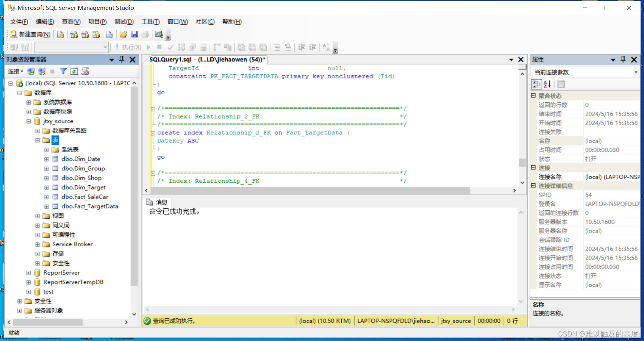Click the Analysis Services DMX Query icon
Screen dimensions: 644x341
pyautogui.click(x=85, y=34)
